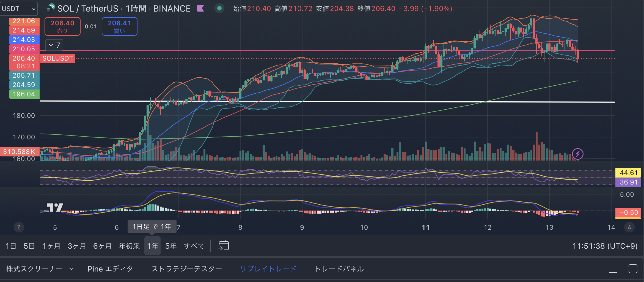
Task: Open the 株式スクリーナー panel
Action: [34, 269]
